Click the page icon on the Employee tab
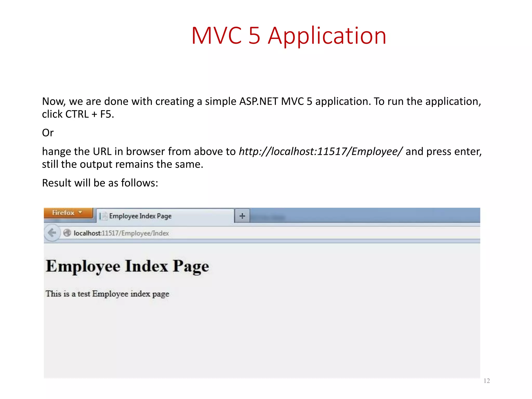The width and height of the screenshot is (532, 399). pyautogui.click(x=103, y=216)
